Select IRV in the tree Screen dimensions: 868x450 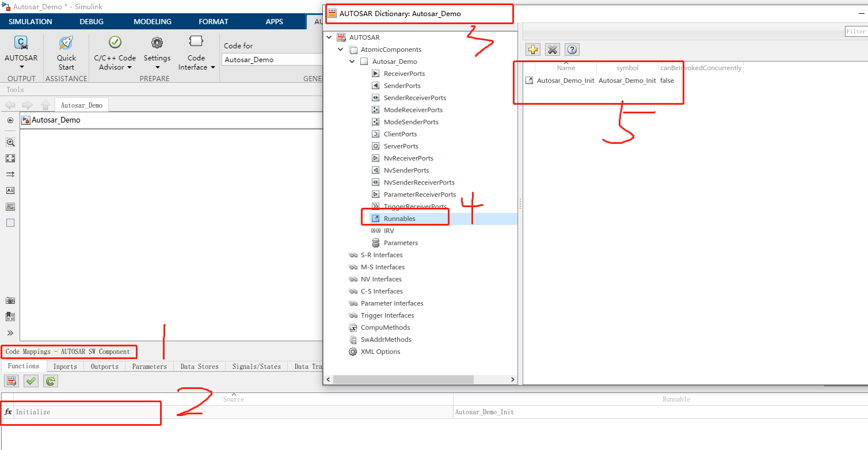click(x=389, y=231)
